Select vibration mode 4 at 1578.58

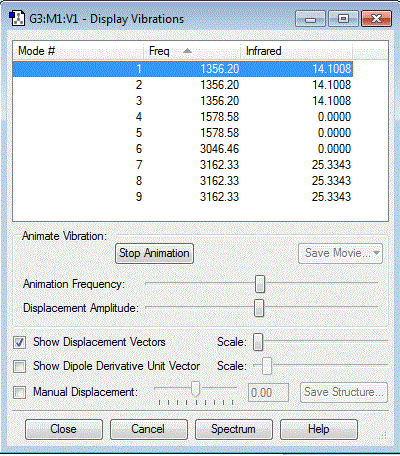pyautogui.click(x=183, y=117)
